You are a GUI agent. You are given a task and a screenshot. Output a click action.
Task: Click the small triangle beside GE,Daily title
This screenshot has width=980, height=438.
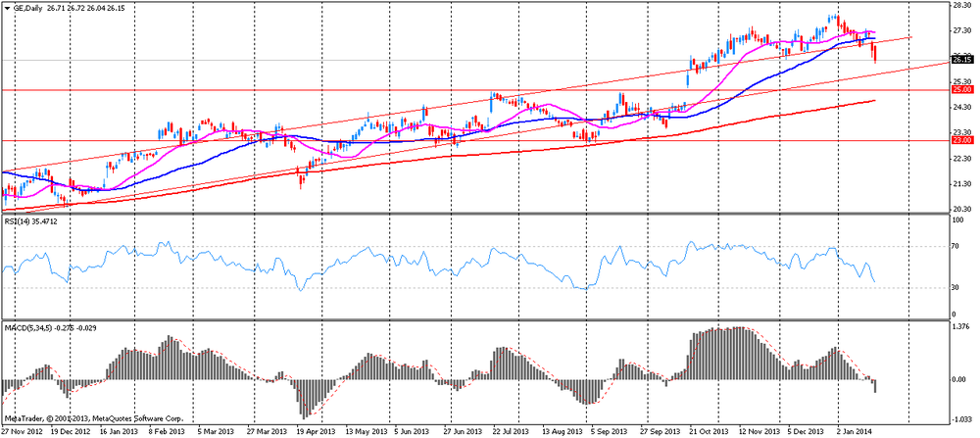[x=7, y=6]
